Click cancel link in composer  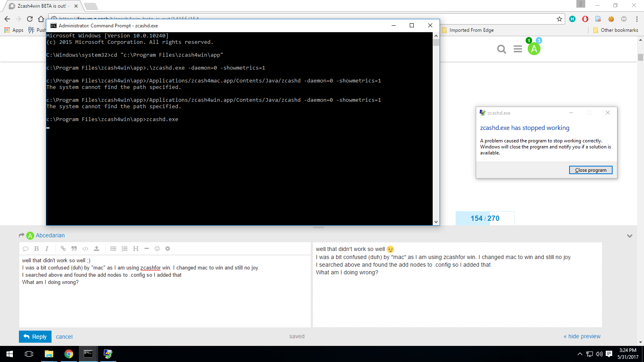tap(64, 337)
